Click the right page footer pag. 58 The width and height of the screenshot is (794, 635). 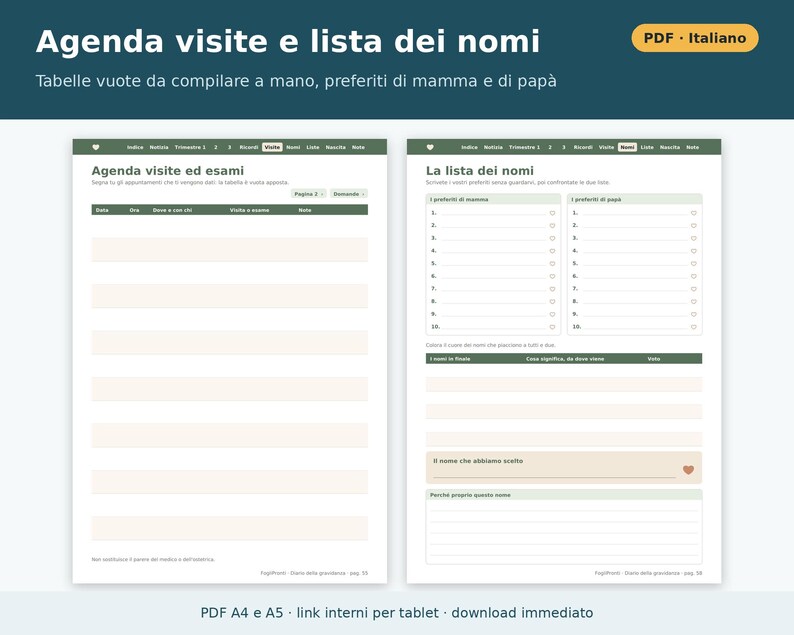point(648,573)
